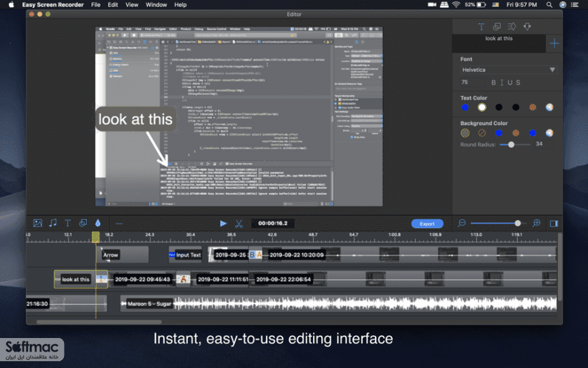Select the gray background color swatch
This screenshot has width=588, height=368.
coord(465,133)
